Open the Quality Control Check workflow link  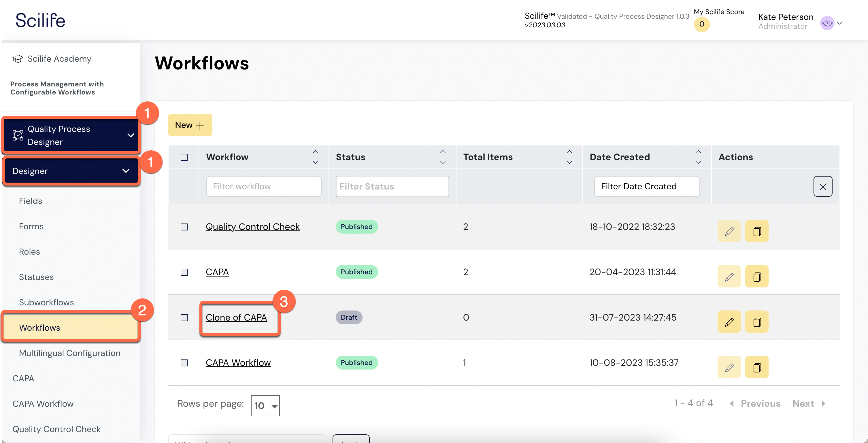[x=252, y=227]
